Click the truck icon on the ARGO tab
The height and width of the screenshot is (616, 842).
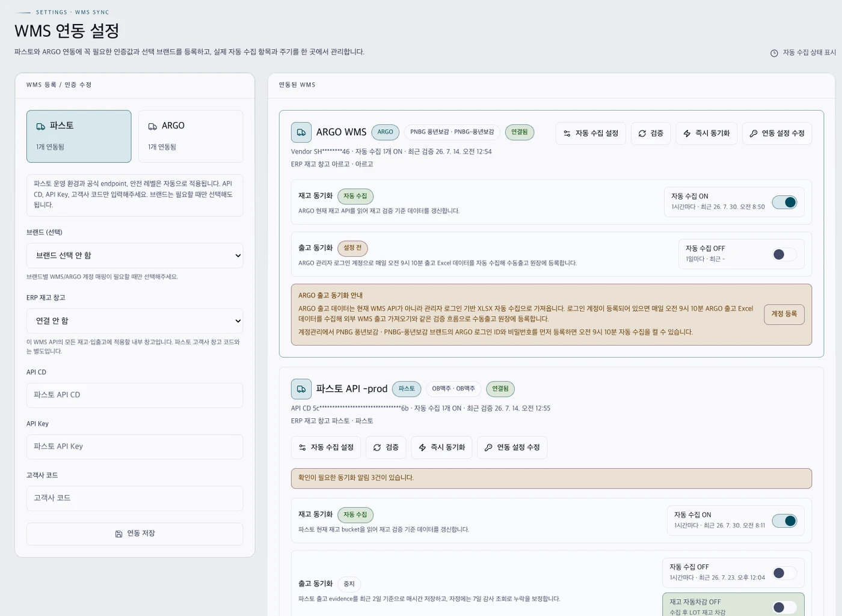coord(153,126)
